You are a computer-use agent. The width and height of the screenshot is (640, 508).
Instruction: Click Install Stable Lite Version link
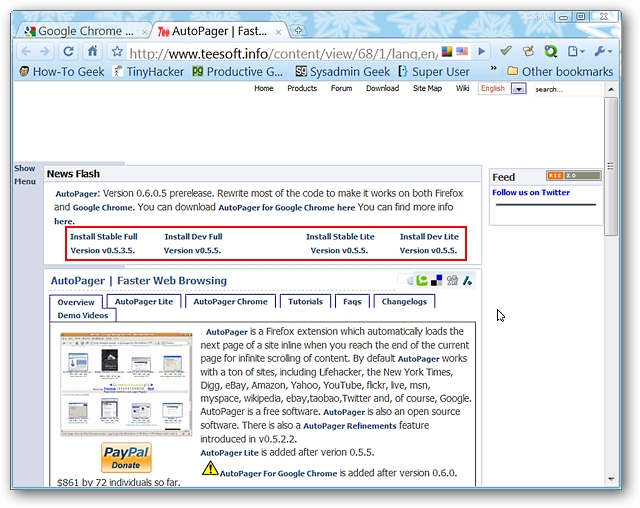tap(340, 244)
